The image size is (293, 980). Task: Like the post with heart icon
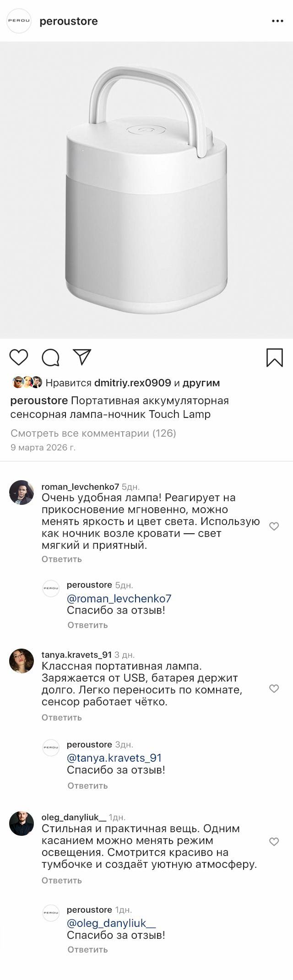pos(19,357)
